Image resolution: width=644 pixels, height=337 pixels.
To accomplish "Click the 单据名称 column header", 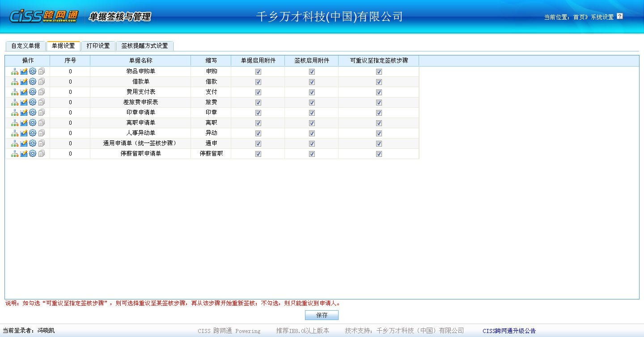I will [x=140, y=60].
